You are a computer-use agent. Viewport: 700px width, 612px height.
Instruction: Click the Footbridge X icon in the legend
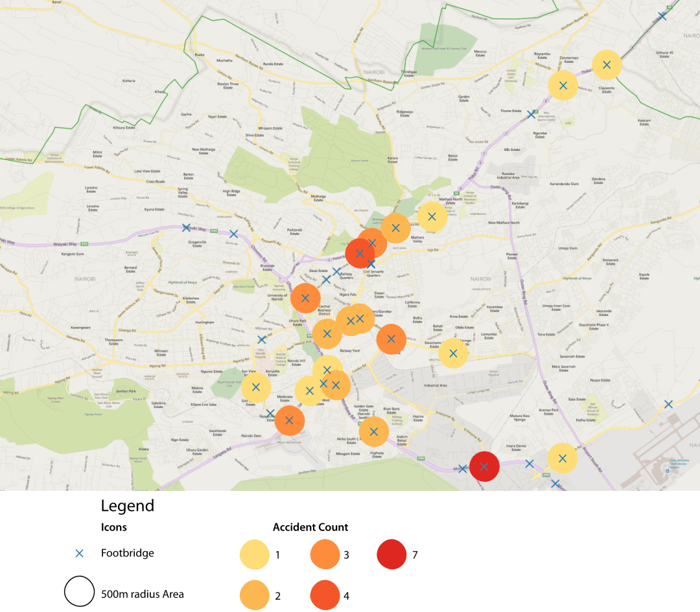(x=79, y=554)
